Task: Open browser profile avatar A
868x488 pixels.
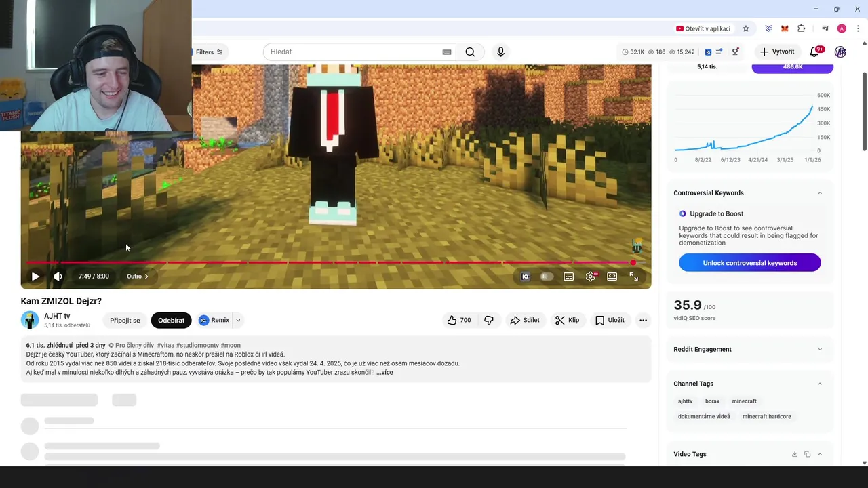Action: click(842, 28)
